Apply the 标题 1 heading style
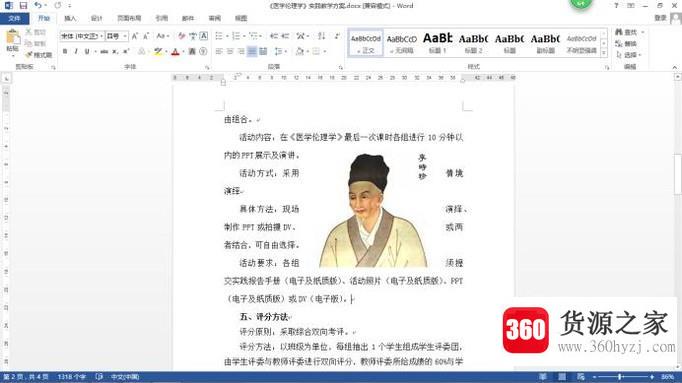Screen dimensions: 682x383 (x=438, y=43)
